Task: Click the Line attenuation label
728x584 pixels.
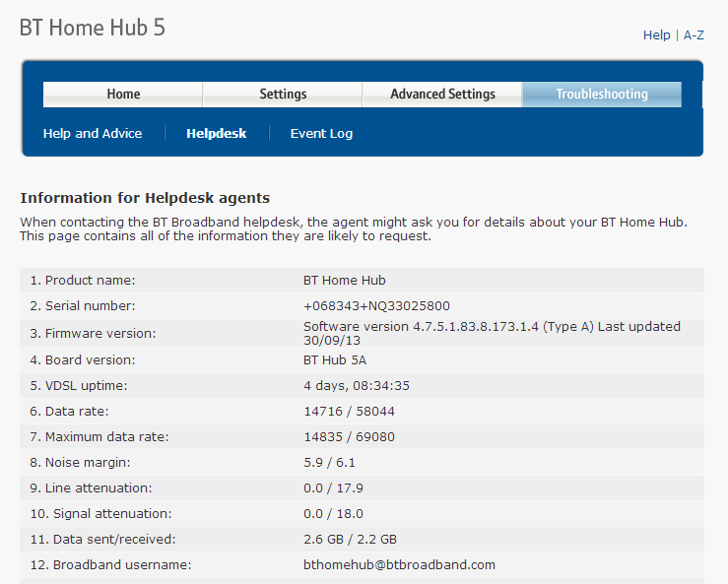Action: click(x=91, y=487)
